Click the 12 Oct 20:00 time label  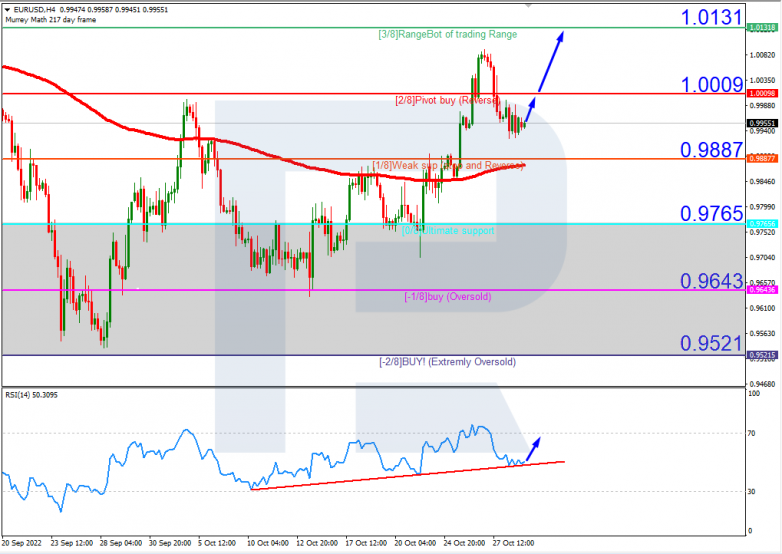(317, 543)
